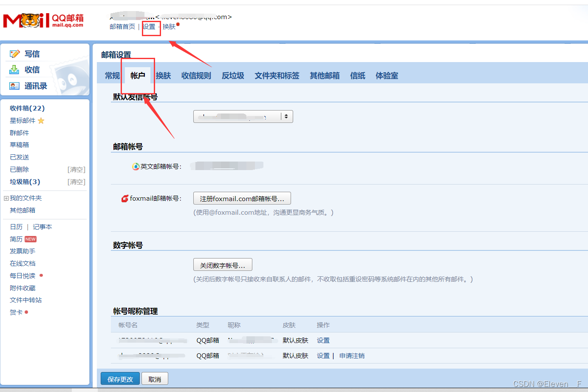Viewport: 588px width, 392px height.
Task: Open 每日悦读
Action: [x=23, y=276]
